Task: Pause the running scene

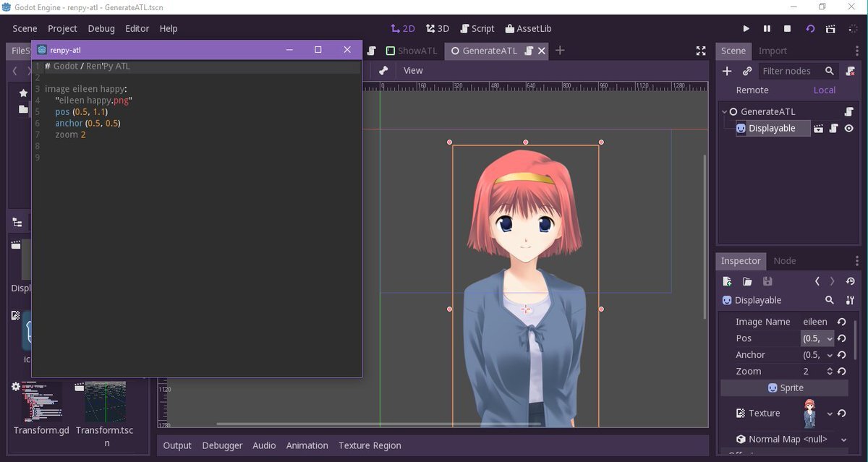Action: tap(767, 29)
